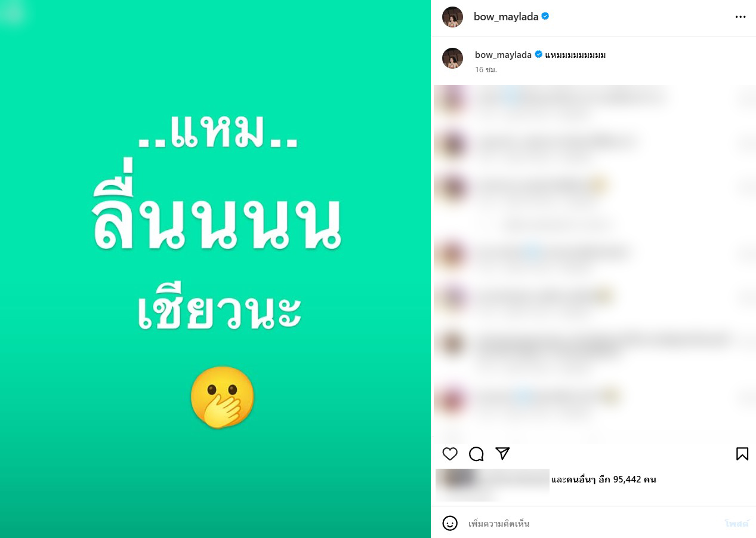Click the profile avatar beside the caption
Viewport: 756px width, 538px height.
452,58
